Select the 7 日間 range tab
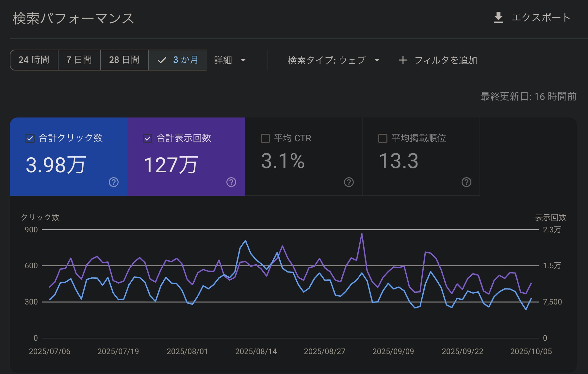 [79, 60]
